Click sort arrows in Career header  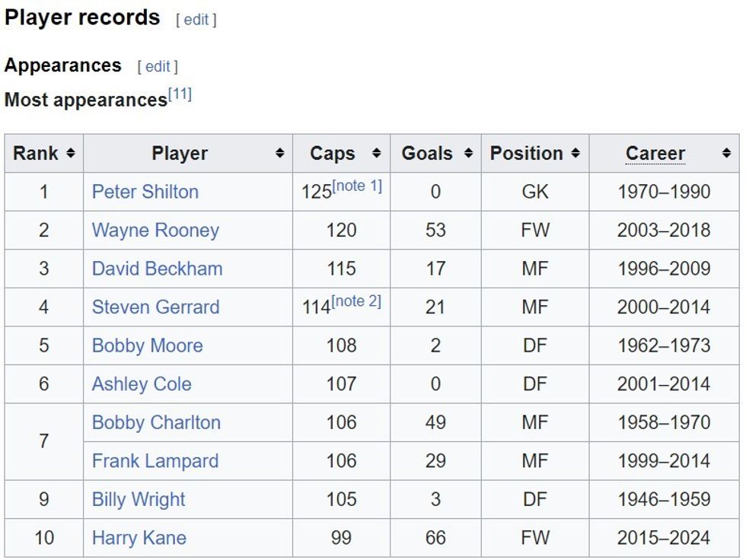pos(726,154)
